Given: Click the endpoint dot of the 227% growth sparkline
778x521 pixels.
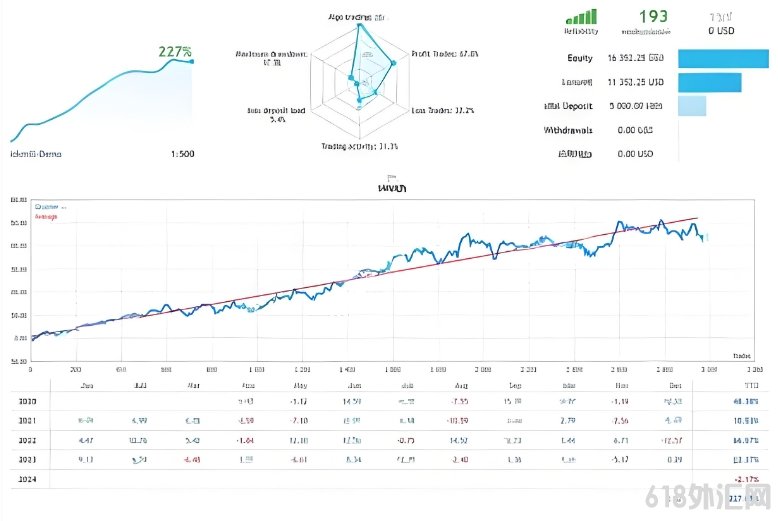Looking at the screenshot, I should click(192, 62).
